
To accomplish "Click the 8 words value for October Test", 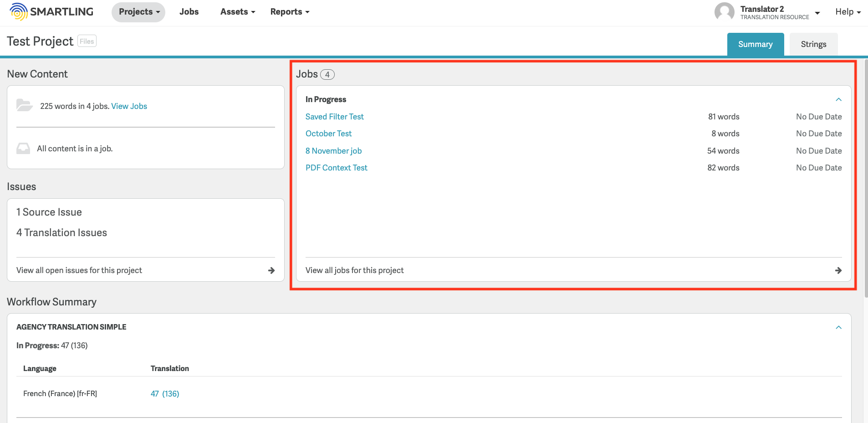I will click(725, 134).
